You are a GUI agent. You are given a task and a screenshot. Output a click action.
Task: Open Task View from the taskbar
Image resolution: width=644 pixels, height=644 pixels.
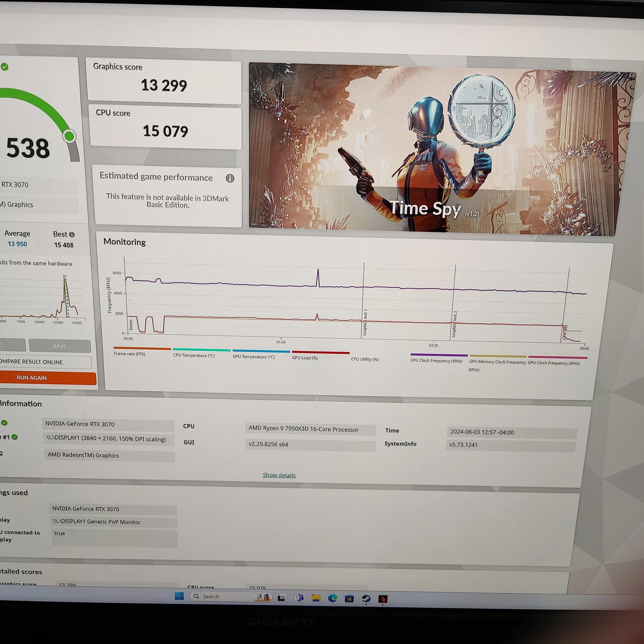(281, 598)
